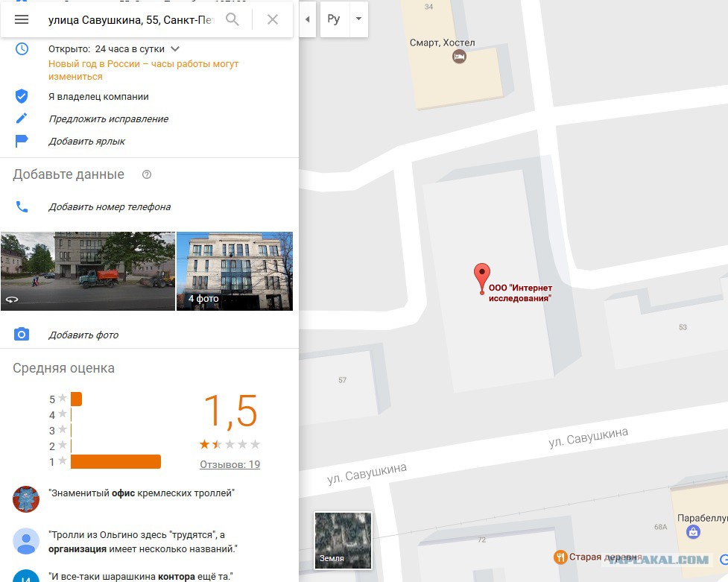The image size is (728, 582).
Task: Click the pencil edit icon
Action: click(22, 118)
